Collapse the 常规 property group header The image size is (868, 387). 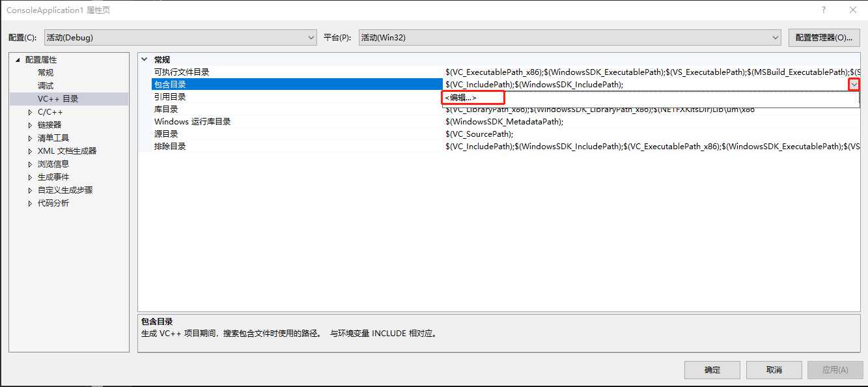(x=144, y=59)
